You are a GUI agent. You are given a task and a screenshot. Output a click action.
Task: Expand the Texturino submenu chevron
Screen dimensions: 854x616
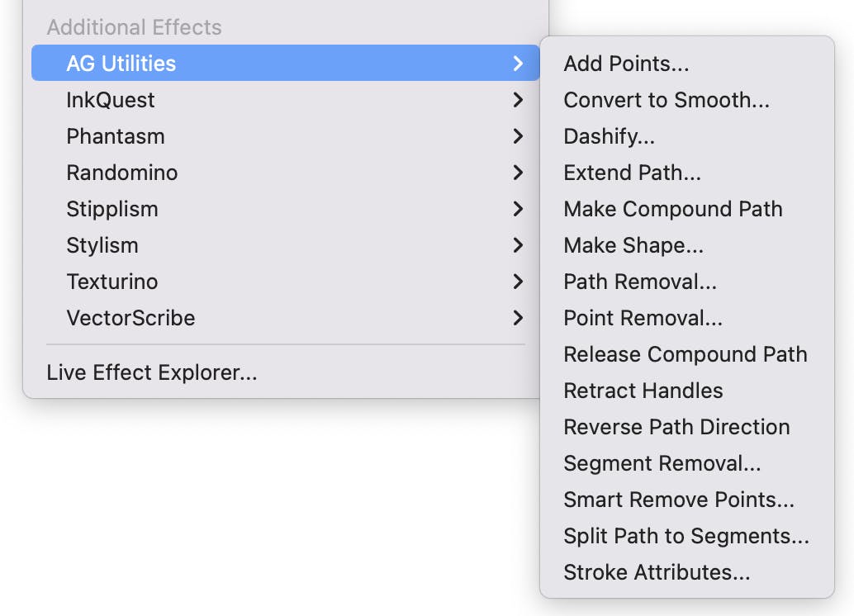pos(518,282)
